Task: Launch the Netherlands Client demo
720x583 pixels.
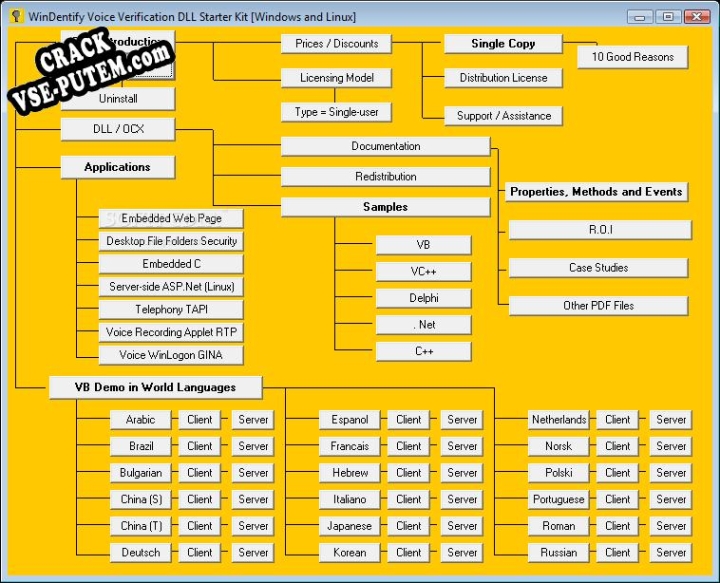Action: [x=618, y=420]
